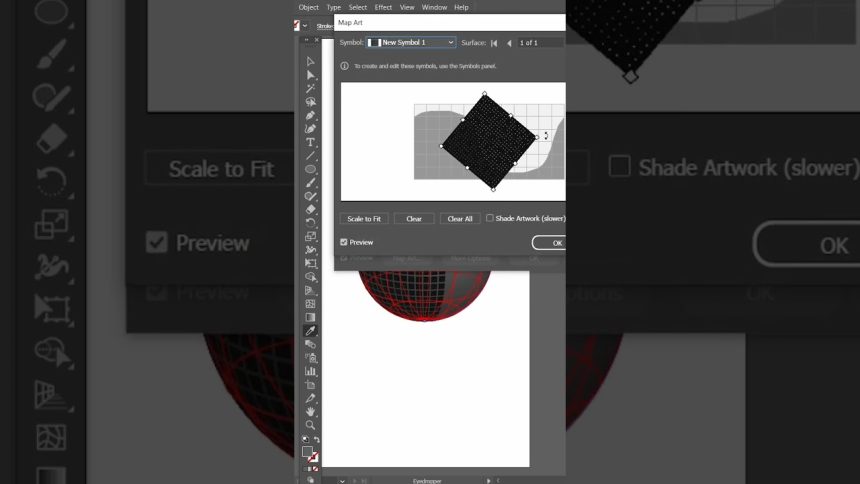Select the black symbol artwork in preview
Screen dimensions: 860x484
coord(489,142)
